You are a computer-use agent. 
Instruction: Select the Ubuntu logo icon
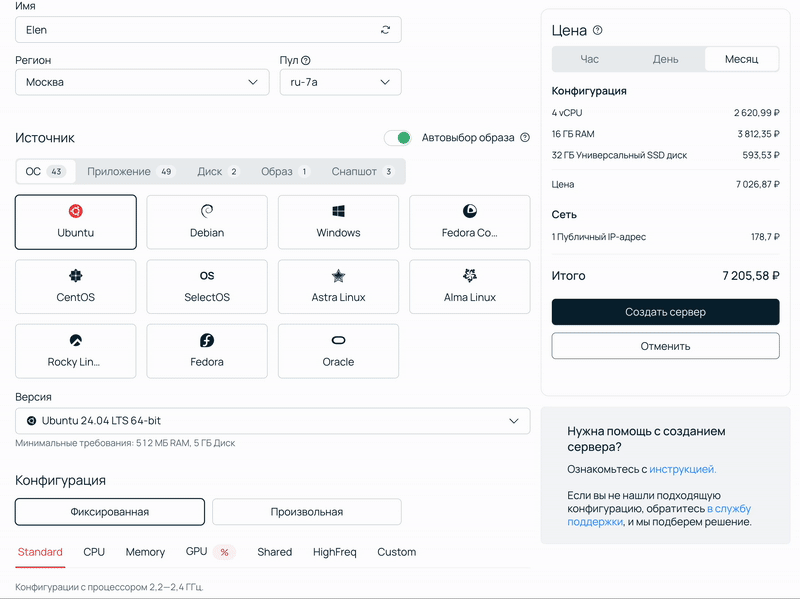(x=76, y=211)
